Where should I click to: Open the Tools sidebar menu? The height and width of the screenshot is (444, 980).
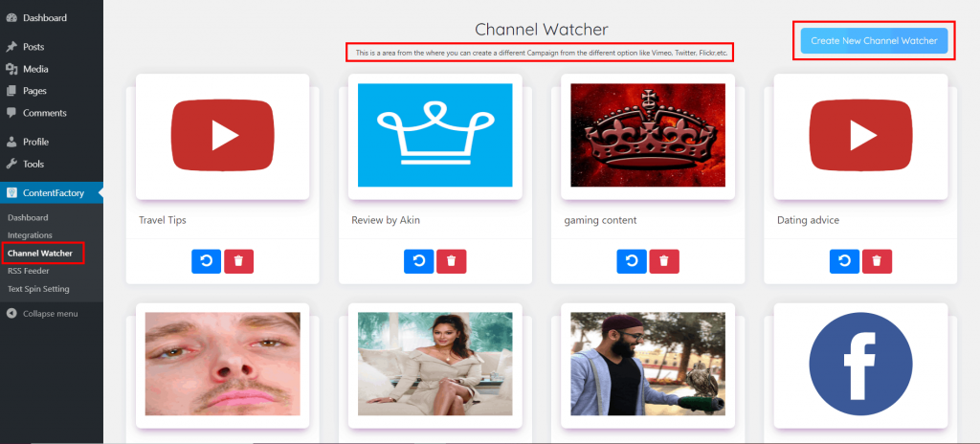click(33, 164)
